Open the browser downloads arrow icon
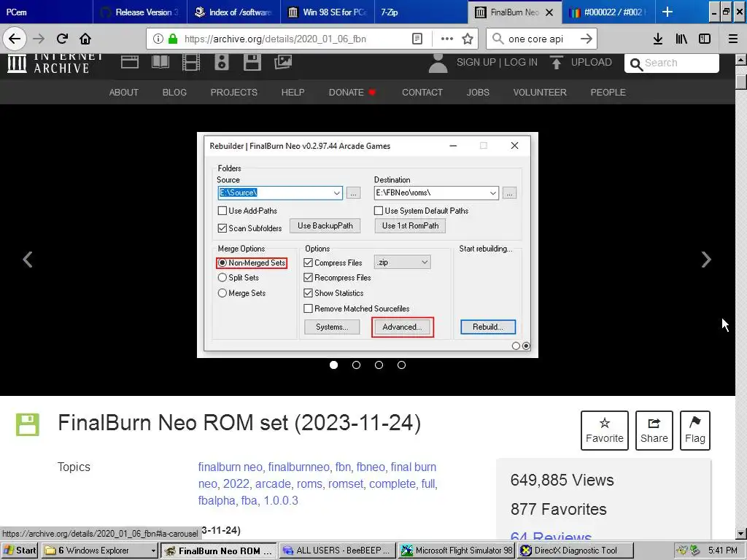This screenshot has width=747, height=560. pyautogui.click(x=658, y=39)
